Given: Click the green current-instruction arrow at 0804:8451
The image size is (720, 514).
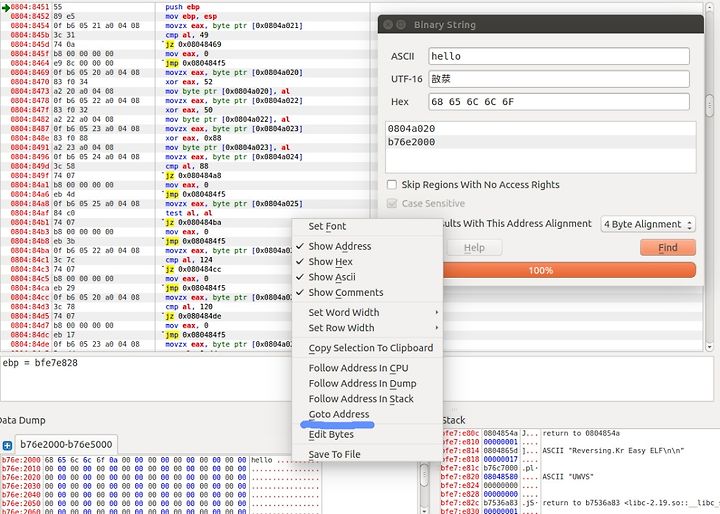Looking at the screenshot, I should 6,7.
